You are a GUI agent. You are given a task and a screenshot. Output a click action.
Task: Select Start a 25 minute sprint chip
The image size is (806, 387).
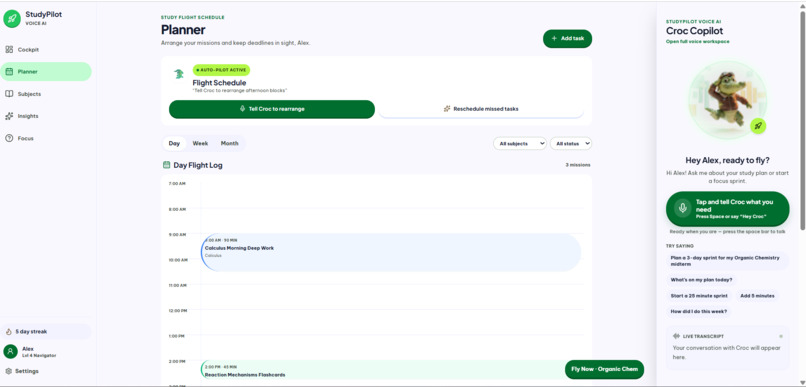[x=699, y=296]
